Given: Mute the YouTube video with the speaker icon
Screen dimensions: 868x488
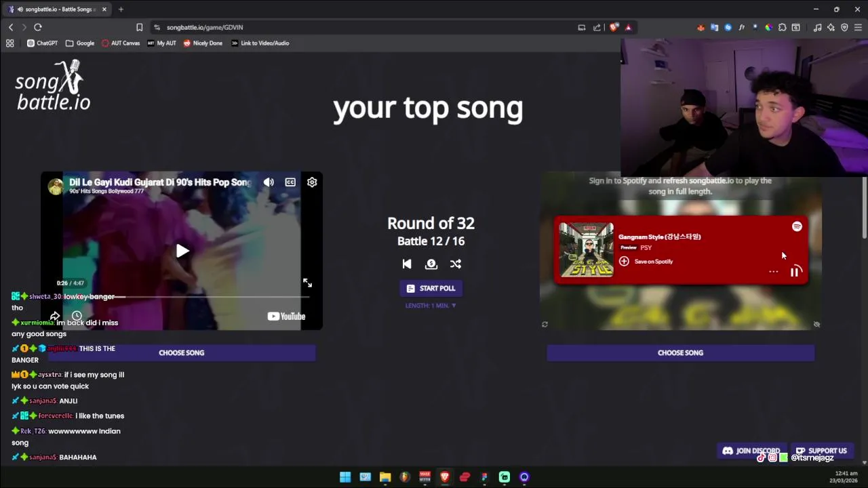Looking at the screenshot, I should point(269,182).
